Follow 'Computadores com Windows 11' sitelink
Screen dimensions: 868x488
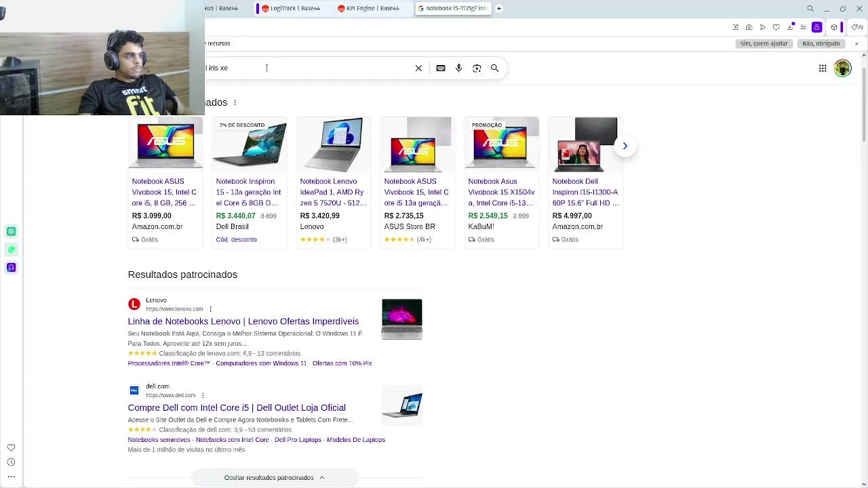[x=262, y=363]
